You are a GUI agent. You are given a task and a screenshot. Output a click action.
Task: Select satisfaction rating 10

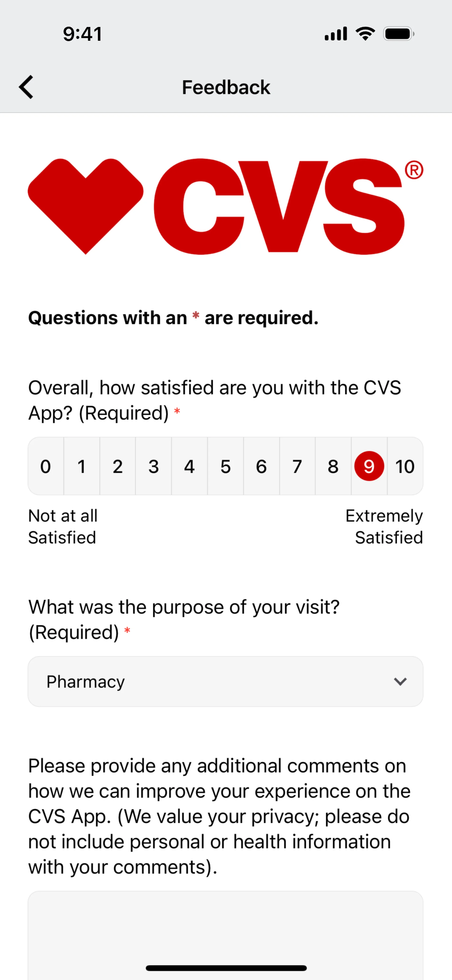pos(405,466)
